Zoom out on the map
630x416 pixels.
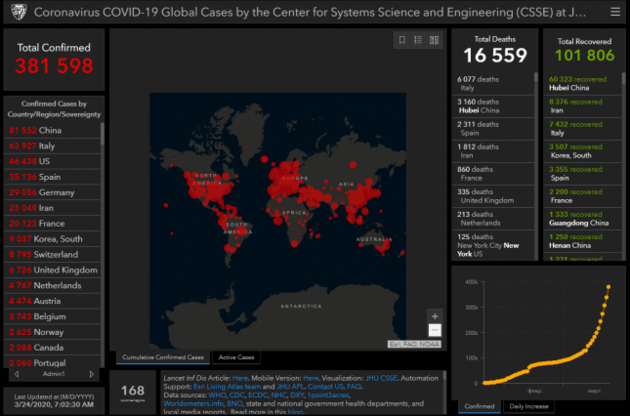(x=434, y=330)
